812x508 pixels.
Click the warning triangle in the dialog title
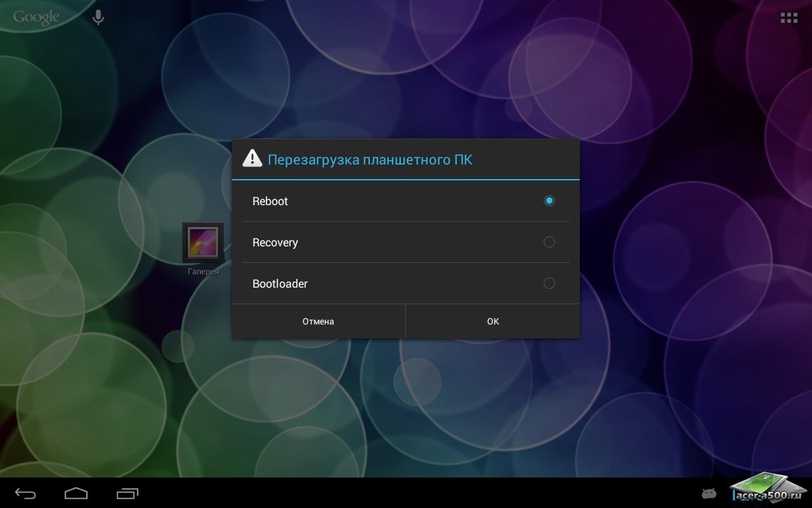click(x=252, y=159)
